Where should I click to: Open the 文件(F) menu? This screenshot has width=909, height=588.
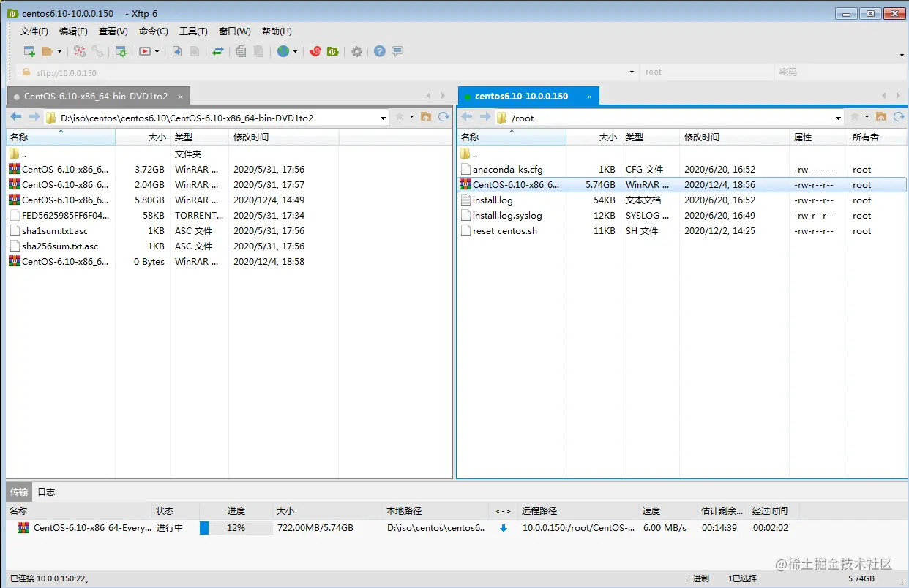[x=34, y=31]
